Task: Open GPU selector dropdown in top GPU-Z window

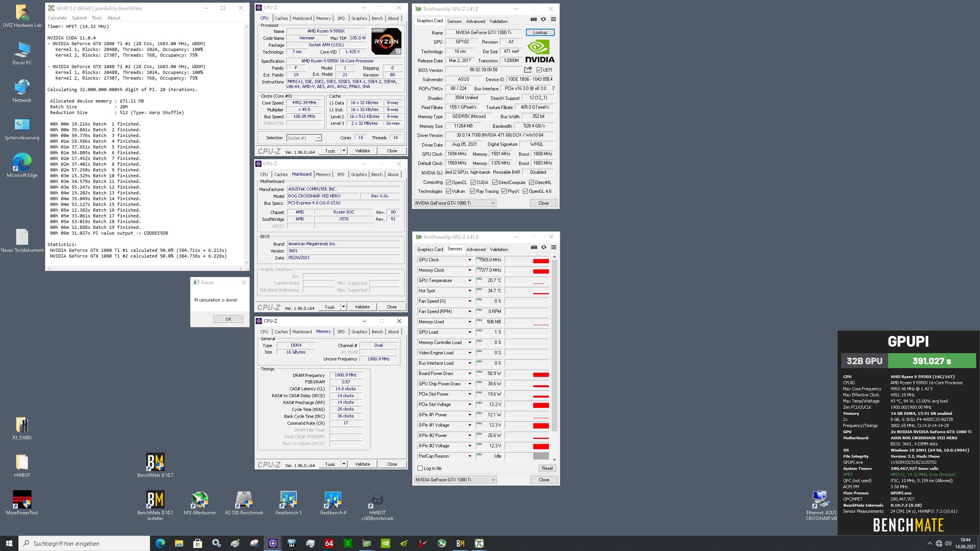Action: click(x=455, y=203)
